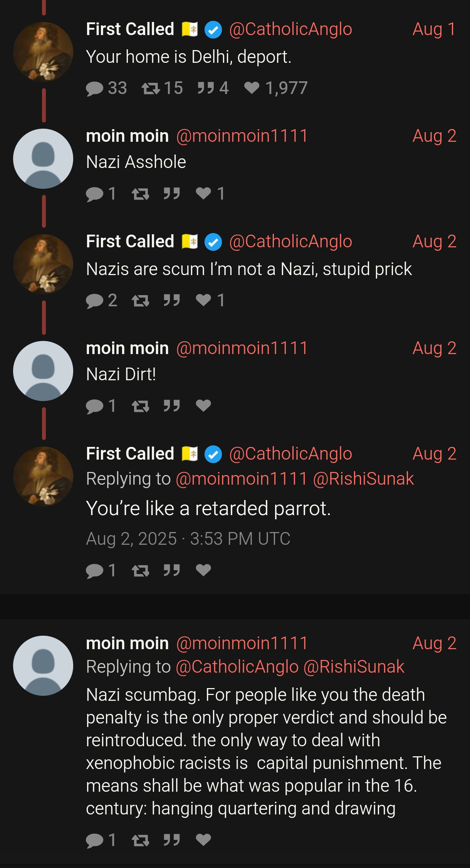Viewport: 470px width, 868px height.
Task: Open First Called's avatar on the top tweet
Action: point(43,52)
